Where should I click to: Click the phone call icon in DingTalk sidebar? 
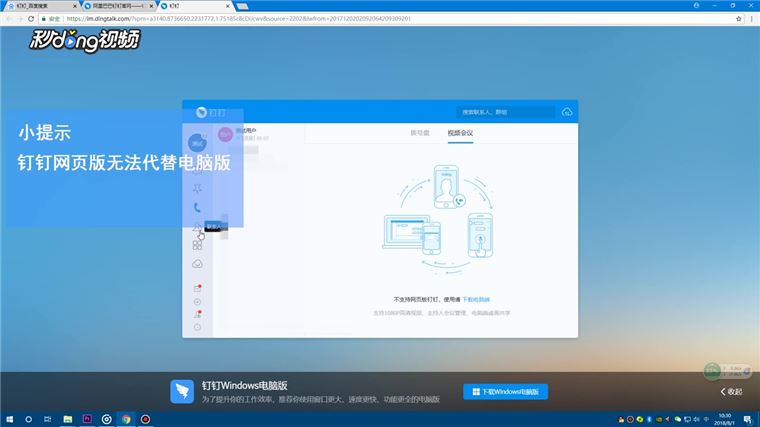197,207
